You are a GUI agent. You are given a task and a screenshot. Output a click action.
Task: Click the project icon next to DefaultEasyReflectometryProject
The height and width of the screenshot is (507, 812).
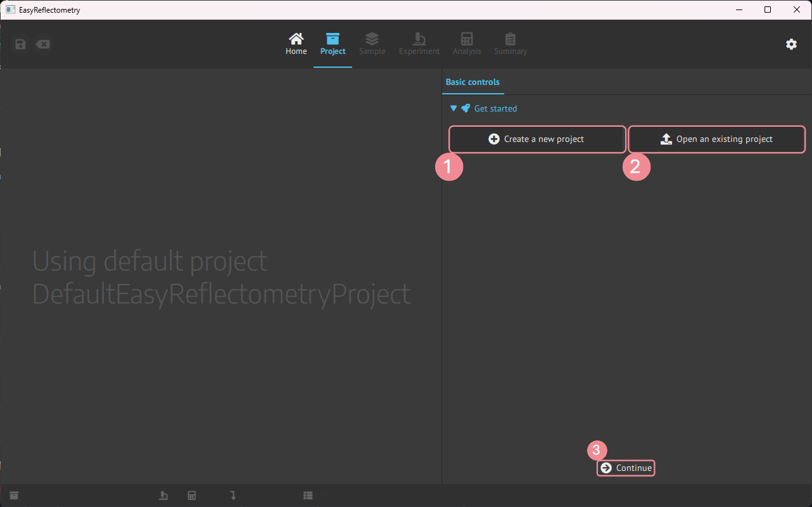[14, 495]
